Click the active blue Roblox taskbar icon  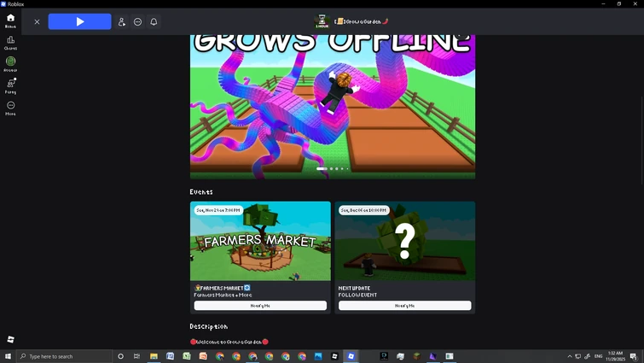tap(351, 356)
